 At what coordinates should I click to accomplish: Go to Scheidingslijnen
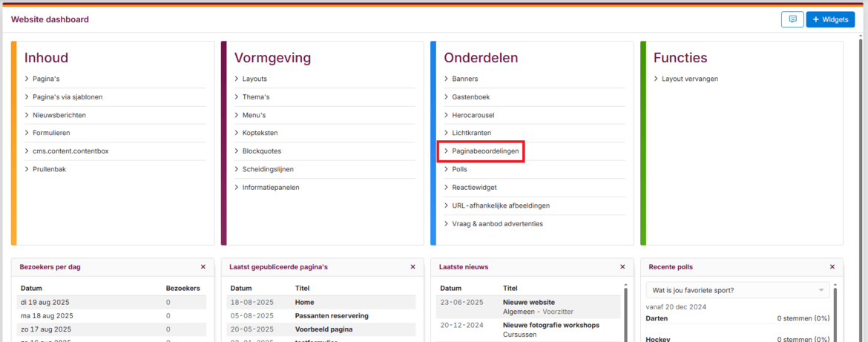coord(268,169)
